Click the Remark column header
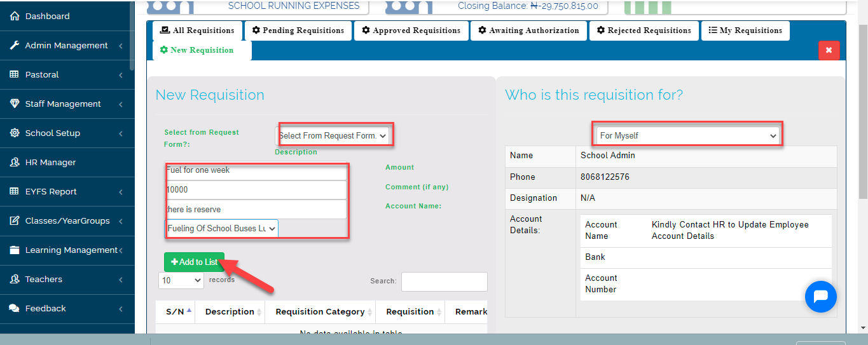The image size is (868, 345). pos(471,312)
